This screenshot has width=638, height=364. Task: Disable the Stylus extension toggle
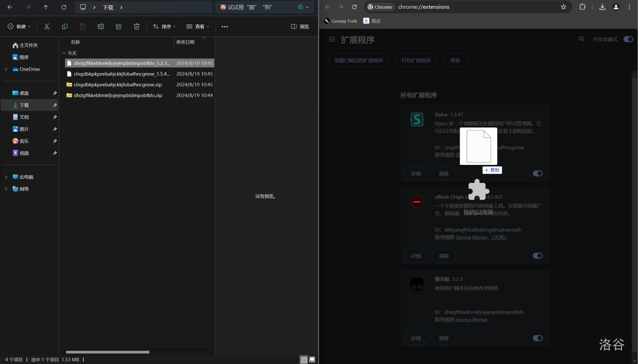(538, 174)
